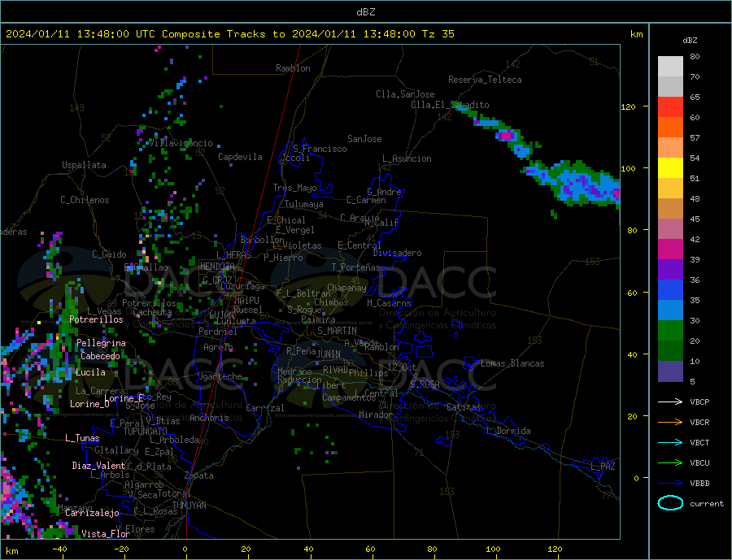732x560 pixels.
Task: Click the white VBCP arrow icon in legend
Action: click(670, 402)
